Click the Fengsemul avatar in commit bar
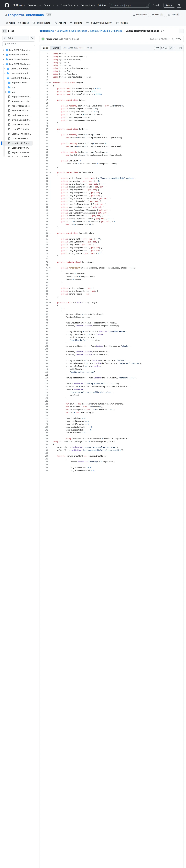 tap(43, 39)
